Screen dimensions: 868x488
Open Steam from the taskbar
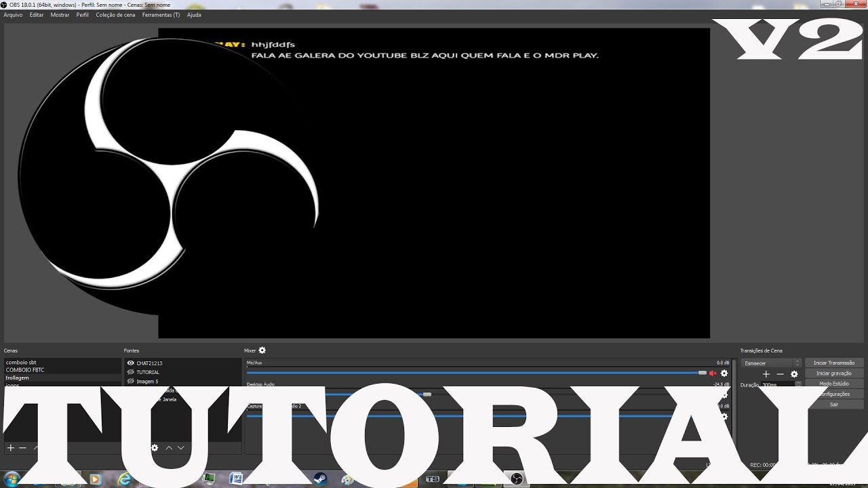coord(320,479)
